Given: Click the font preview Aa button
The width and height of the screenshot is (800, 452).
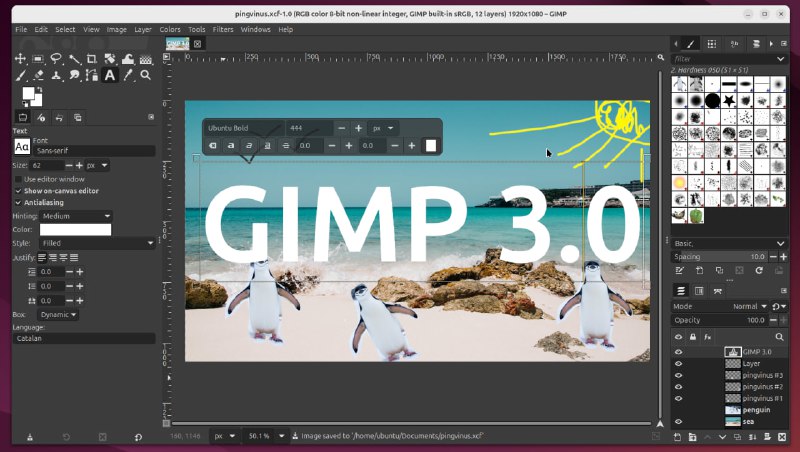Looking at the screenshot, I should tap(22, 147).
